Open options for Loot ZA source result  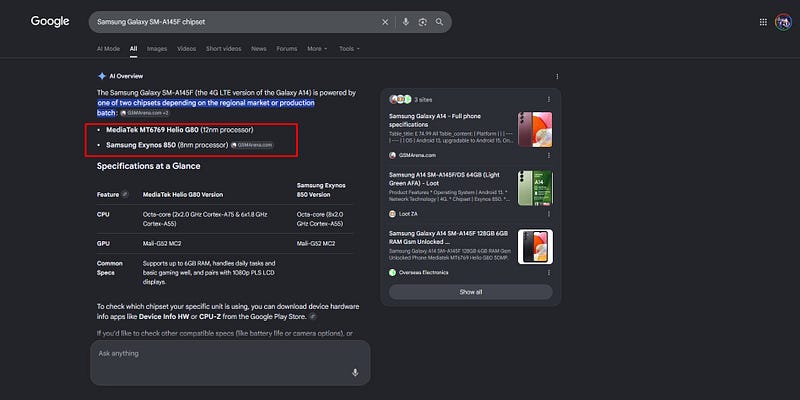click(549, 214)
